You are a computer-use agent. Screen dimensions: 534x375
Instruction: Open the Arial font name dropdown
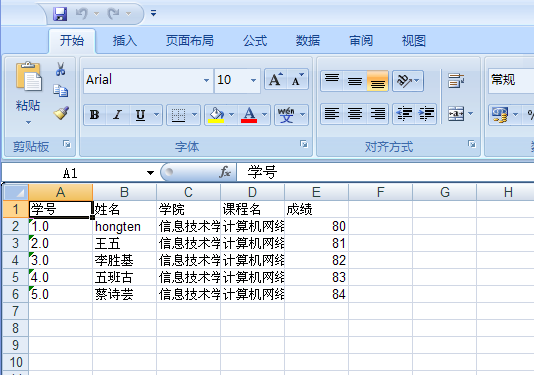206,80
